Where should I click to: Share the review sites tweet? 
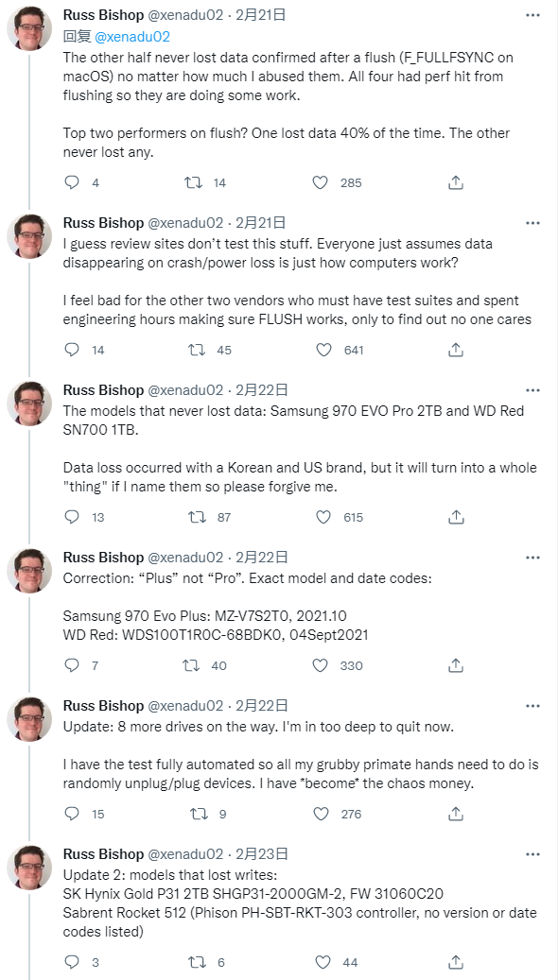(x=456, y=350)
